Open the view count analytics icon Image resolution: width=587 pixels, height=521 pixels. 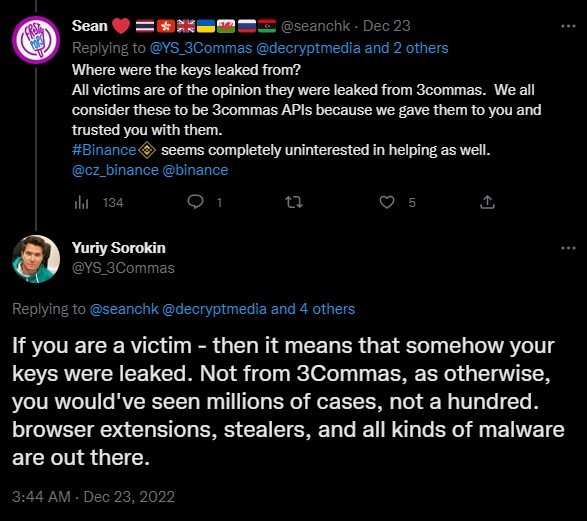pos(81,202)
